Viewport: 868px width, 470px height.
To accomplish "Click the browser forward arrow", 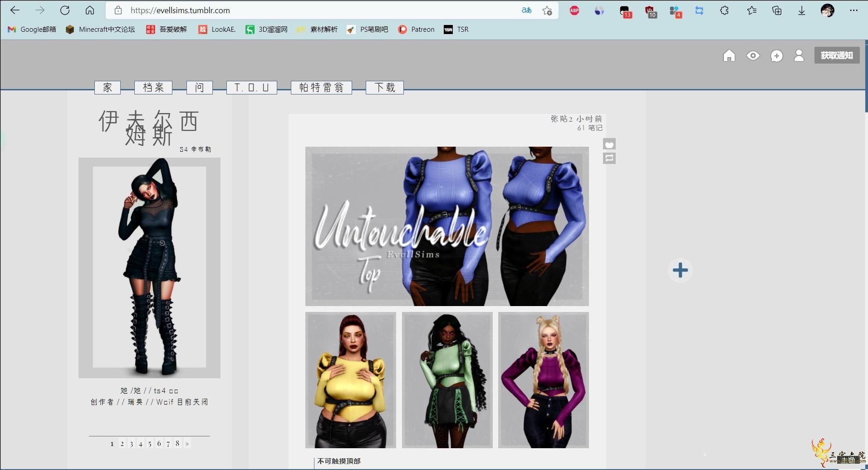I will pos(40,10).
